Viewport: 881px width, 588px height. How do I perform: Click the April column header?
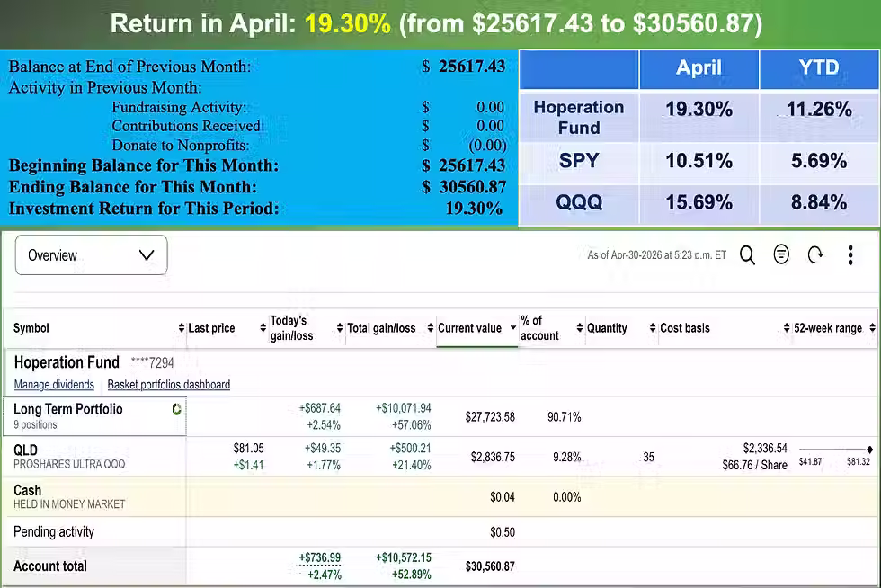pos(699,68)
